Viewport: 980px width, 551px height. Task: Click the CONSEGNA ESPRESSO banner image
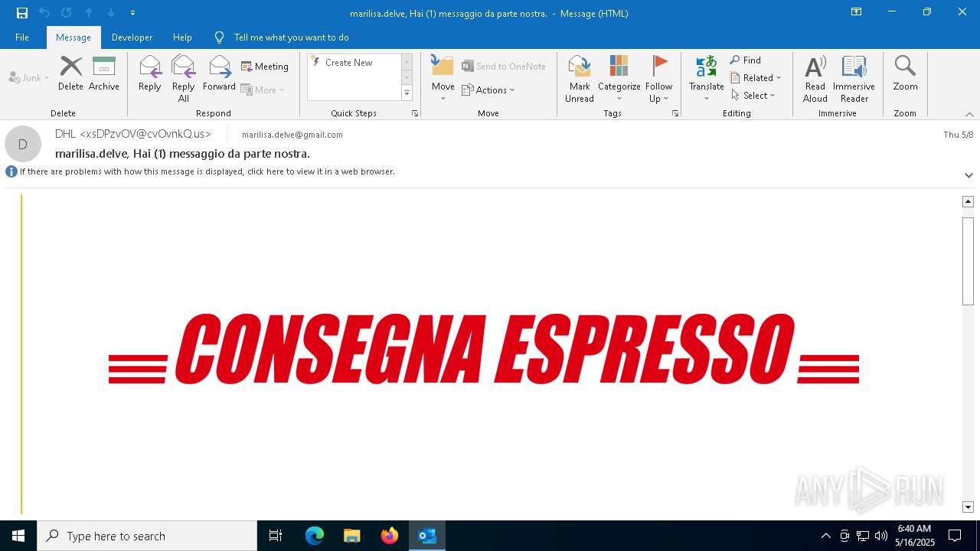pos(484,348)
